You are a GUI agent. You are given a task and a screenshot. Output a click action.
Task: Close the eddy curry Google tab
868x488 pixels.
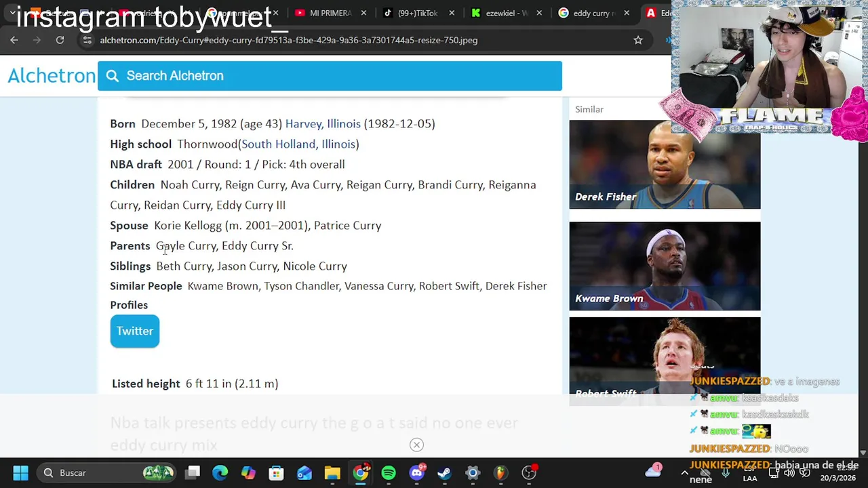pyautogui.click(x=627, y=13)
